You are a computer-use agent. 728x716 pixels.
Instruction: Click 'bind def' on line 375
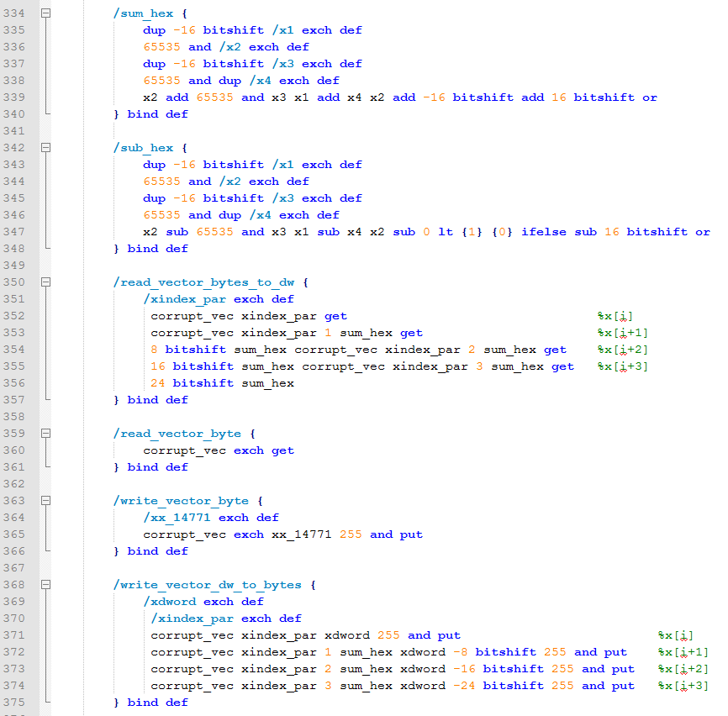click(x=158, y=703)
